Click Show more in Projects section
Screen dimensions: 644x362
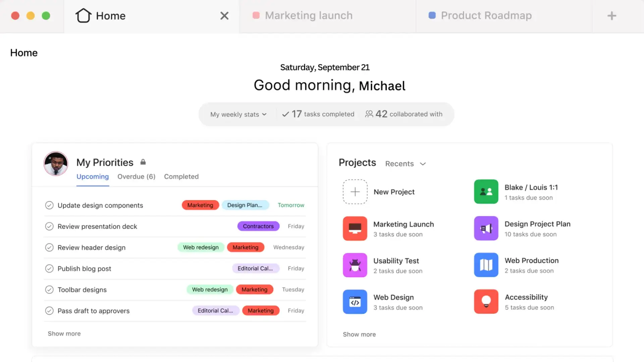pos(359,334)
